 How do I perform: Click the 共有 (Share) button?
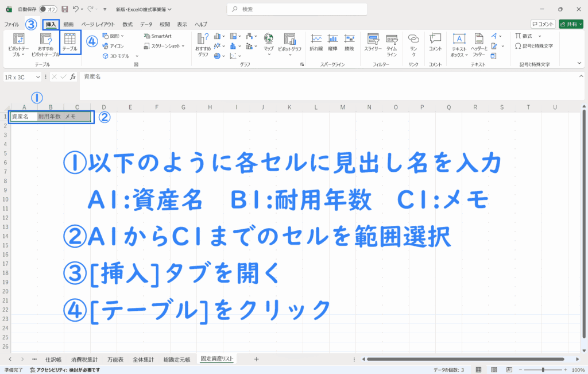[x=571, y=24]
